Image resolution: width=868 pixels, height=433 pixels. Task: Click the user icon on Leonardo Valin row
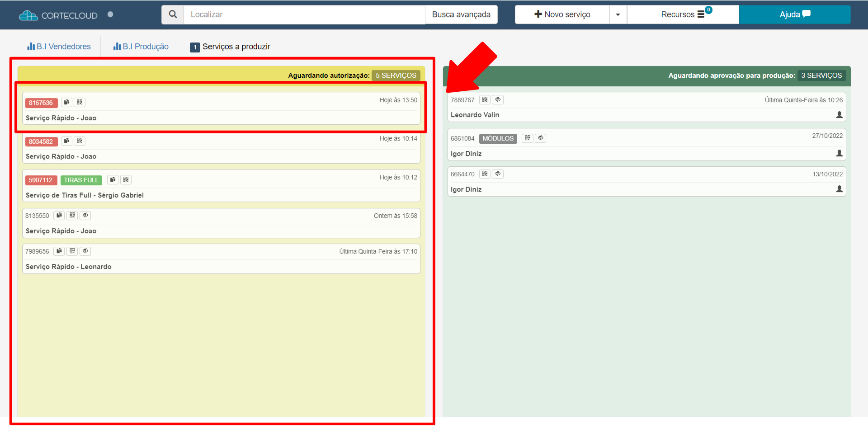(839, 115)
